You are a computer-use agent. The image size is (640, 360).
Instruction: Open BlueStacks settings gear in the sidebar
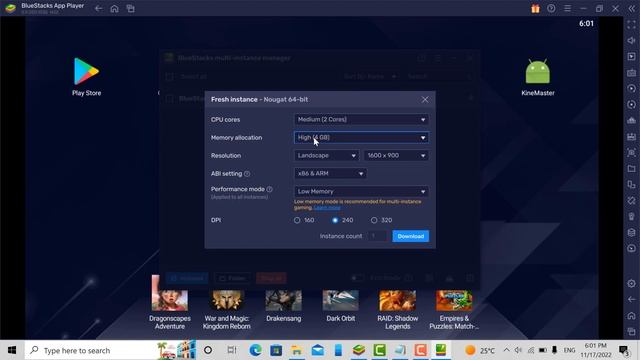tap(631, 283)
